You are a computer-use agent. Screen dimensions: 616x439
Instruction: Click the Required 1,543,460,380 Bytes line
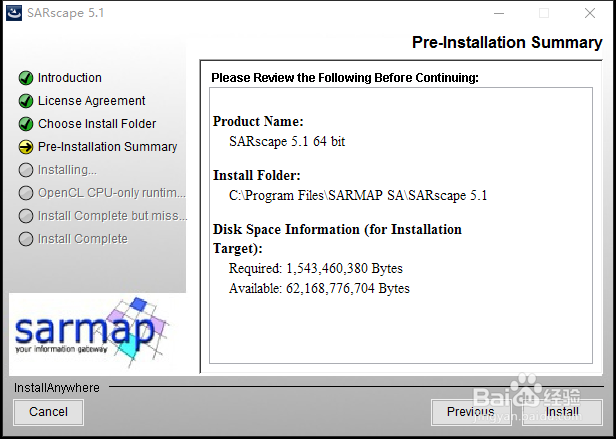[316, 268]
